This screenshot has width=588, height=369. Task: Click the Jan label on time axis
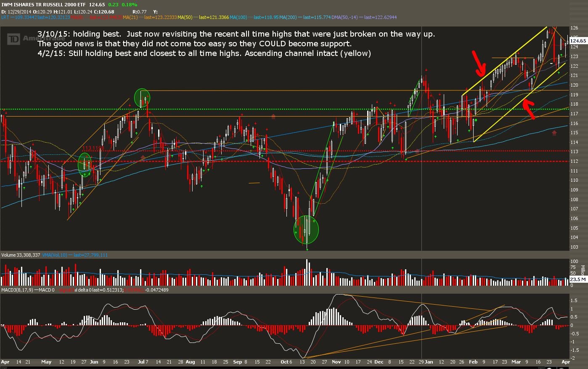(x=429, y=362)
